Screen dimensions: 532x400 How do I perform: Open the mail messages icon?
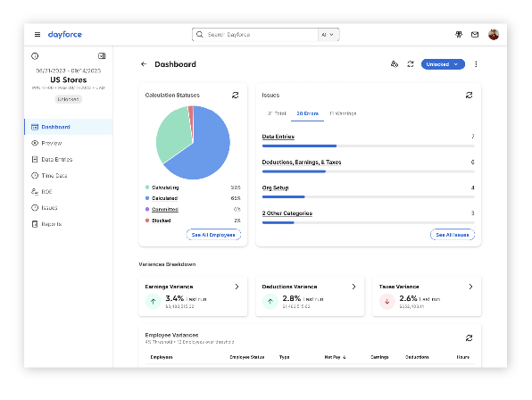click(475, 34)
